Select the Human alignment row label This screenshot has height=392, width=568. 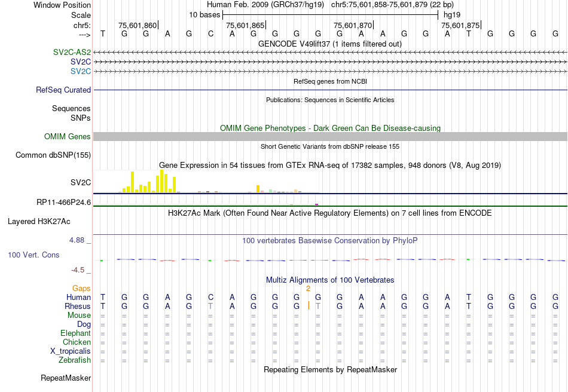coord(78,297)
